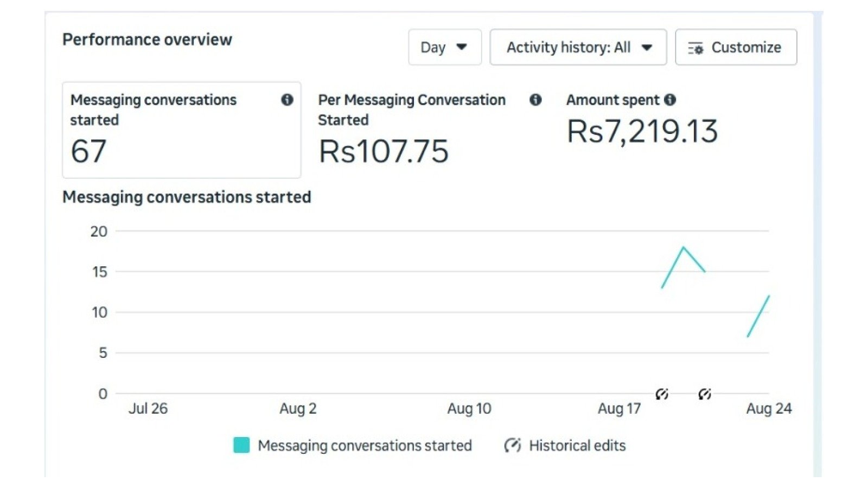Select the Amount spent metric
This screenshot has height=488, width=868.
(643, 120)
